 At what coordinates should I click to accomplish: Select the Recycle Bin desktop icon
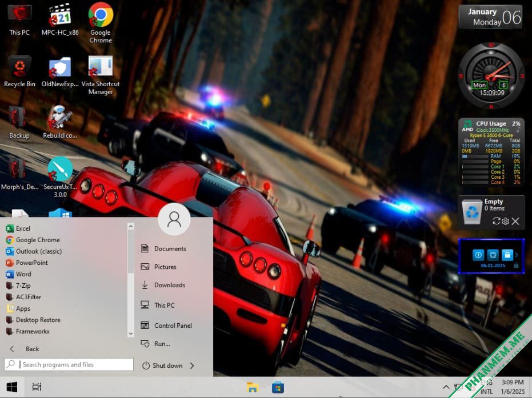click(19, 72)
